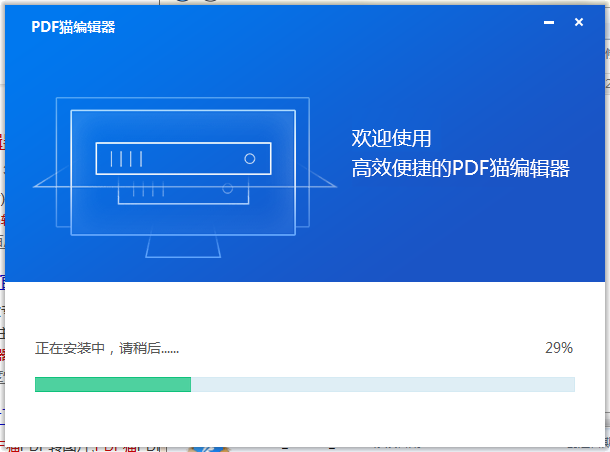
Task: Click the 正在安装中，请稍后 status message
Action: click(107, 349)
